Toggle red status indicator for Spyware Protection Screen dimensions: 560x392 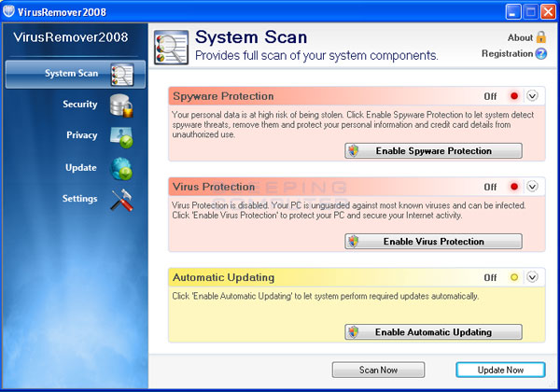point(514,96)
